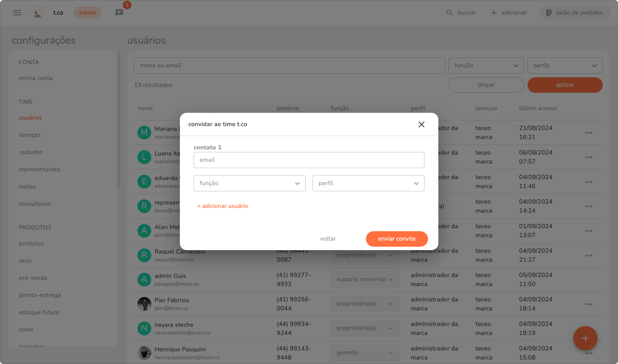Open the hamburger menu icon
Screen dimensions: 618x364
(17, 13)
